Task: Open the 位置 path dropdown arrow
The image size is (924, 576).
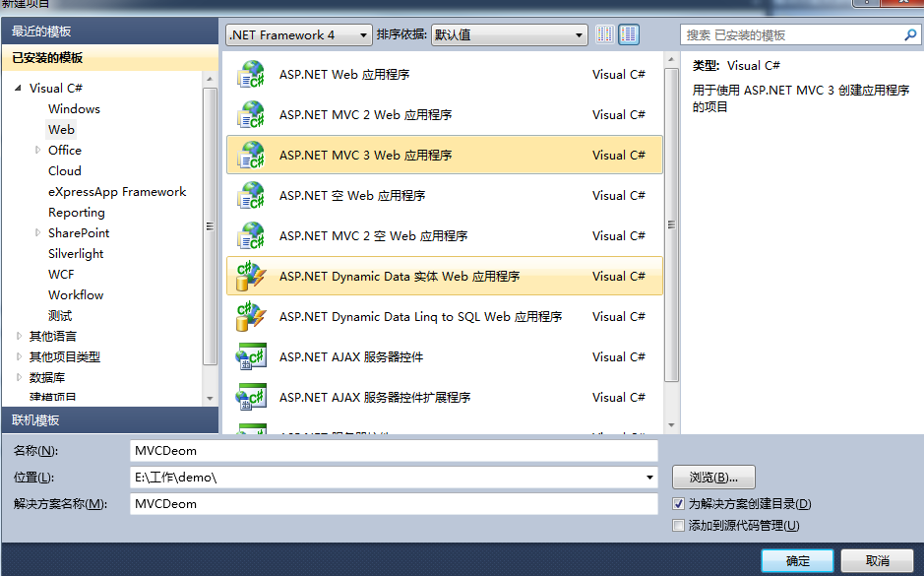Action: coord(649,478)
